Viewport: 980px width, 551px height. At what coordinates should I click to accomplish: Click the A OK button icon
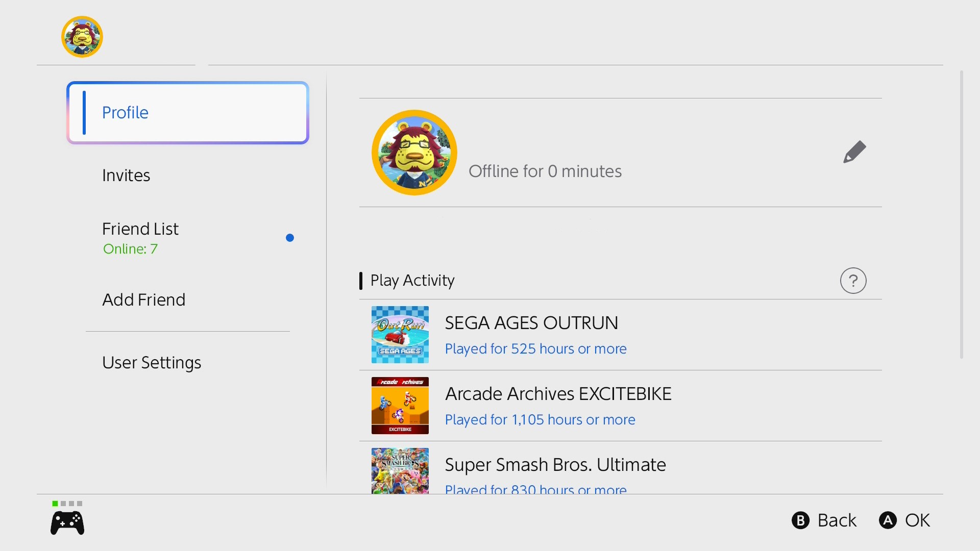click(888, 520)
